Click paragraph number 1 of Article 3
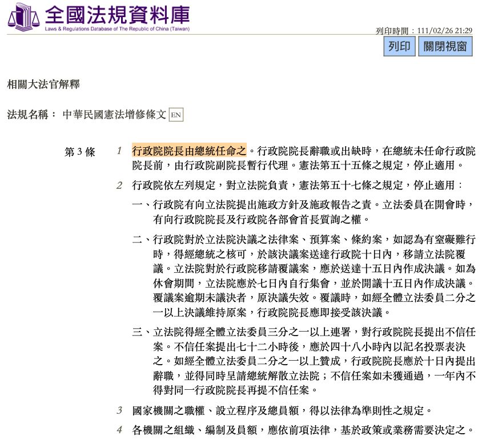Viewport: 482px width, 448px height. pos(119,151)
